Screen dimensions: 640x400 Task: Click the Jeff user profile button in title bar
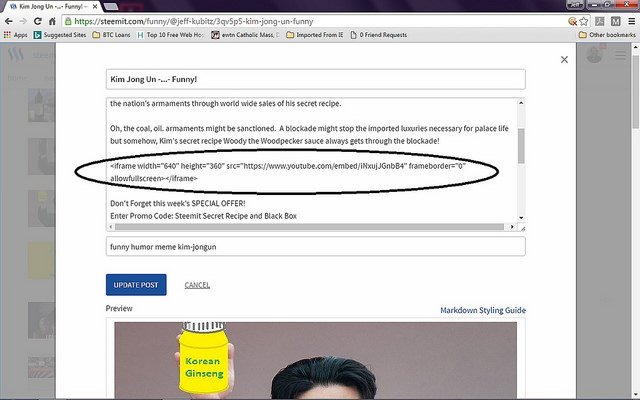coord(575,4)
